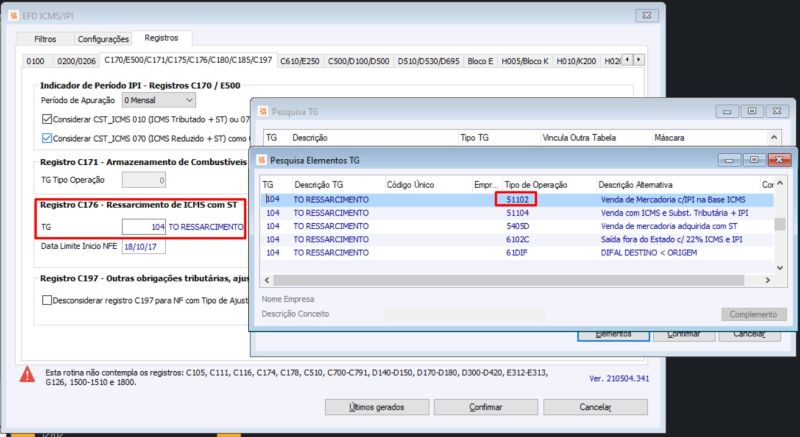Close the Pesquisa Elementos TG window
This screenshot has width=800, height=437.
[x=780, y=160]
